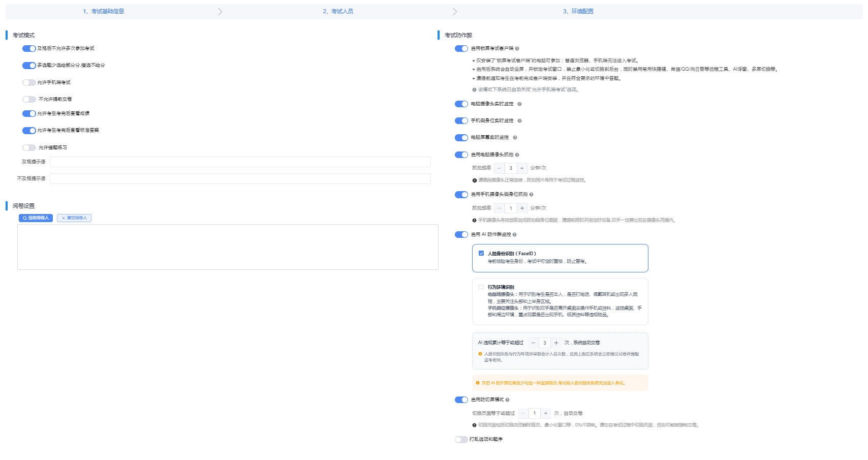Enable the 允许手机端考试 switch
The width and height of the screenshot is (868, 460).
29,82
